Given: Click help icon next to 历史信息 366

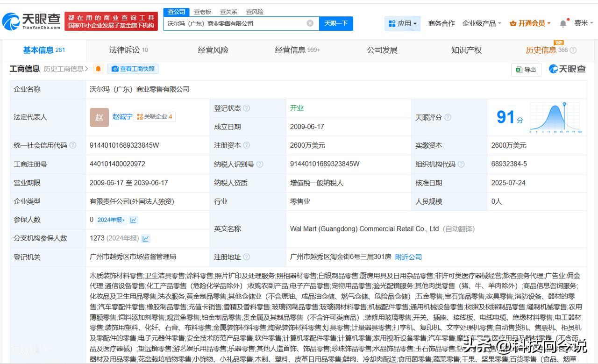Looking at the screenshot, I should click(573, 50).
